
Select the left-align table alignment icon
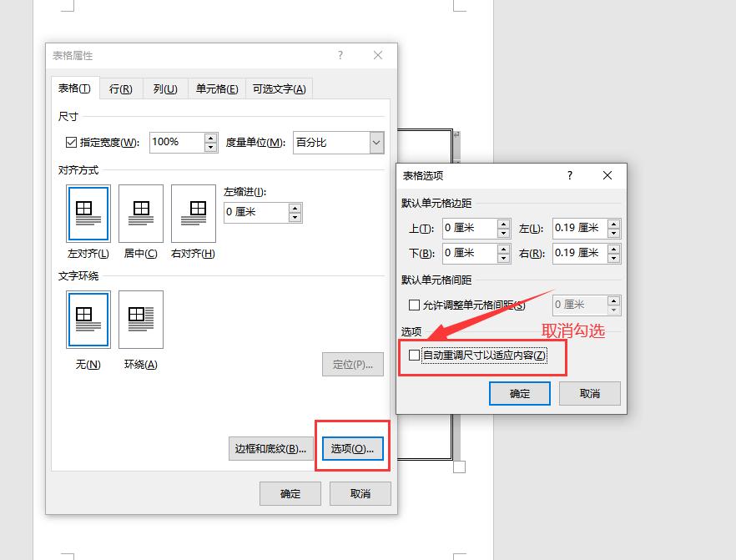(88, 214)
